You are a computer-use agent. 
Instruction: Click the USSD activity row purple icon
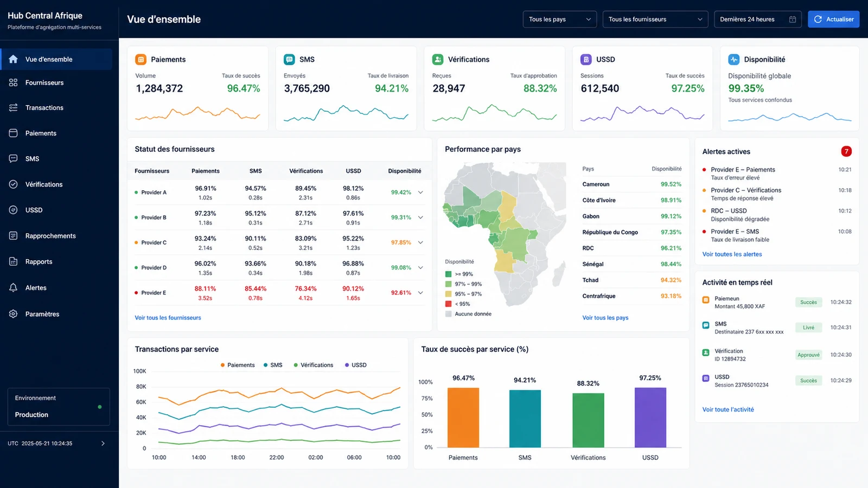click(706, 378)
